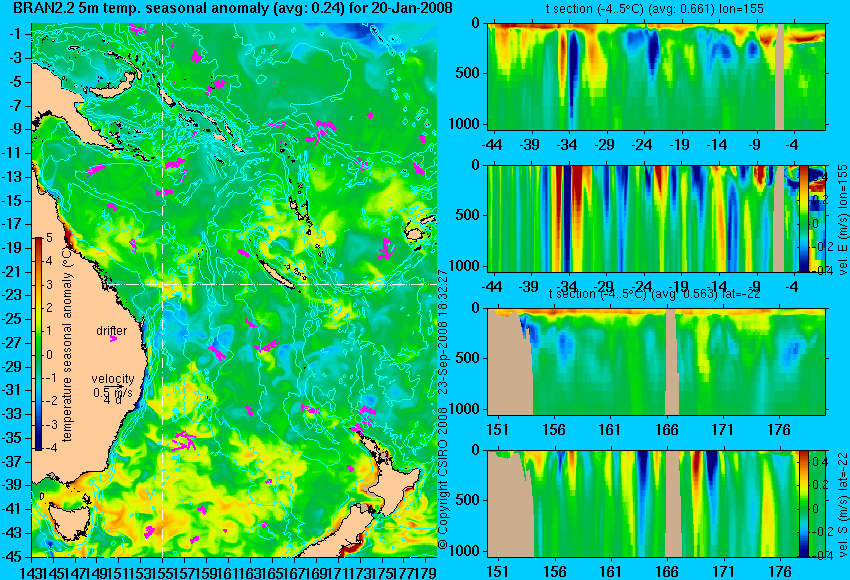This screenshot has height=580, width=850.
Task: Click the 'vel. S (m/s) lat=-22' vertical label
Action: [x=842, y=505]
